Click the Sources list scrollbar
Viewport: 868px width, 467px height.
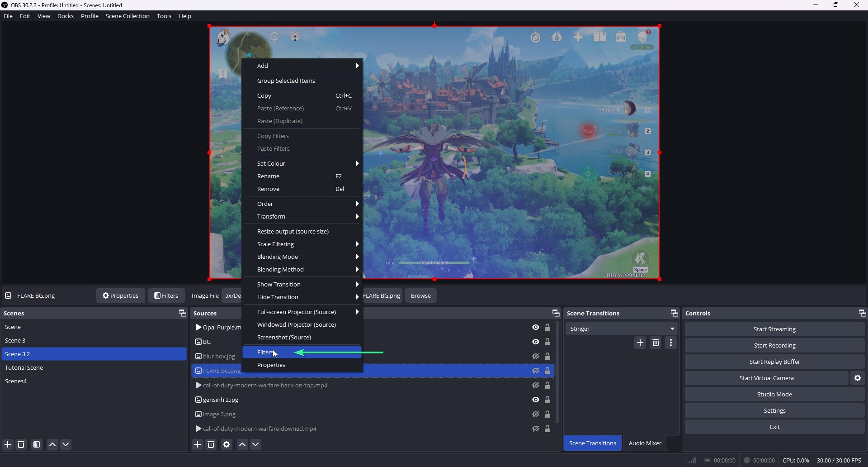coord(557,372)
